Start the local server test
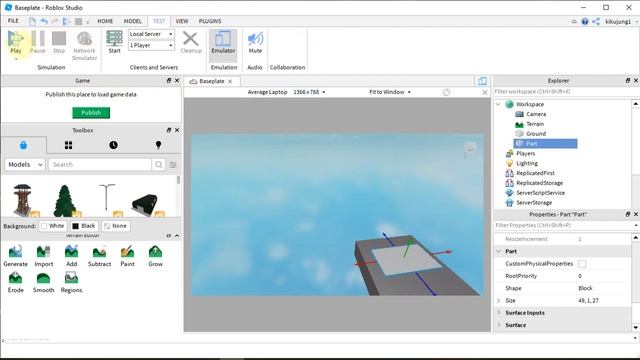 (114, 42)
